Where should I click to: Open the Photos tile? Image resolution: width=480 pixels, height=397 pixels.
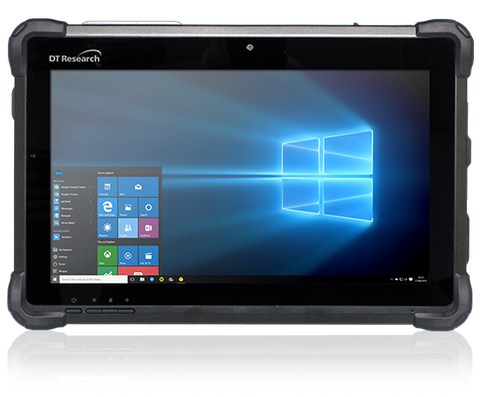click(128, 207)
